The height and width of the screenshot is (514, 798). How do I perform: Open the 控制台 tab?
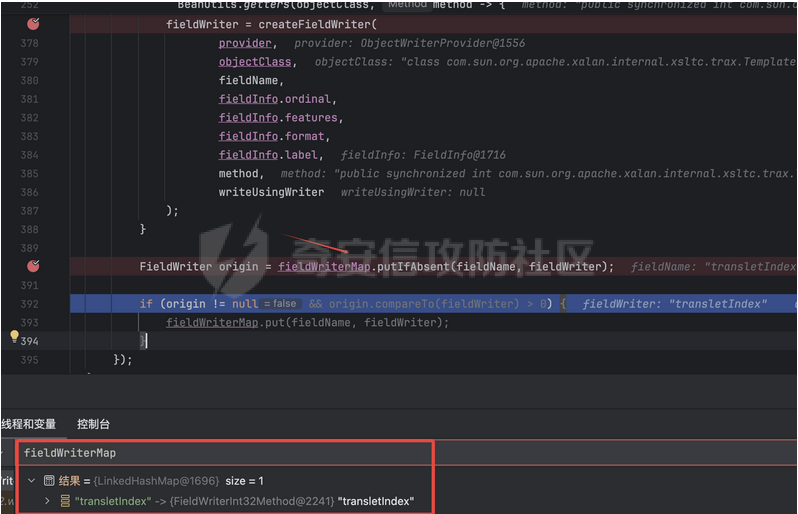point(93,424)
